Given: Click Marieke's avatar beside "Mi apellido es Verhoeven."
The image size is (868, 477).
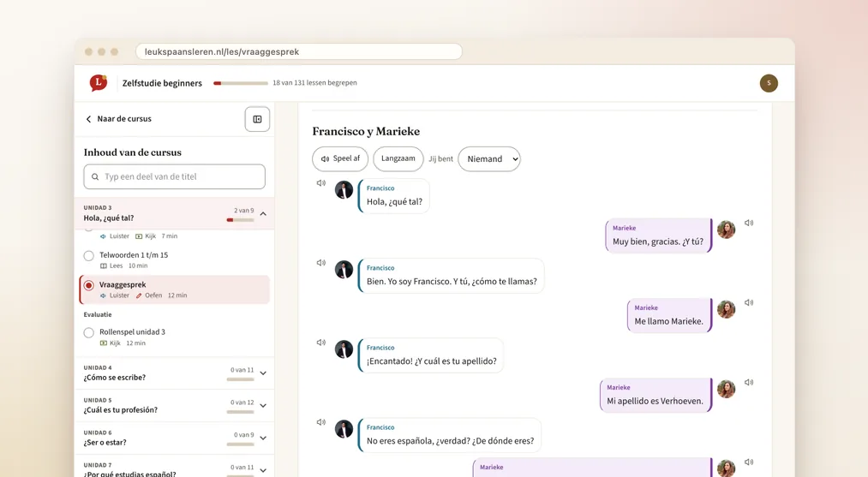Looking at the screenshot, I should pyautogui.click(x=727, y=389).
